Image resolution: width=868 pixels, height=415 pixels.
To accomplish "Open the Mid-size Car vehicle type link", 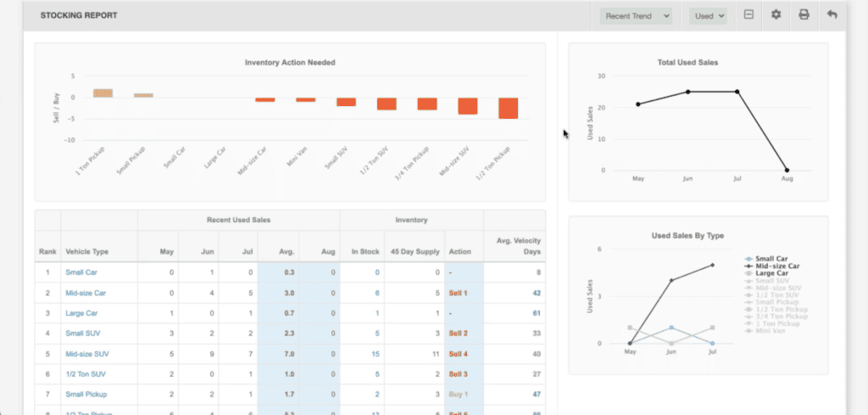I will [86, 293].
